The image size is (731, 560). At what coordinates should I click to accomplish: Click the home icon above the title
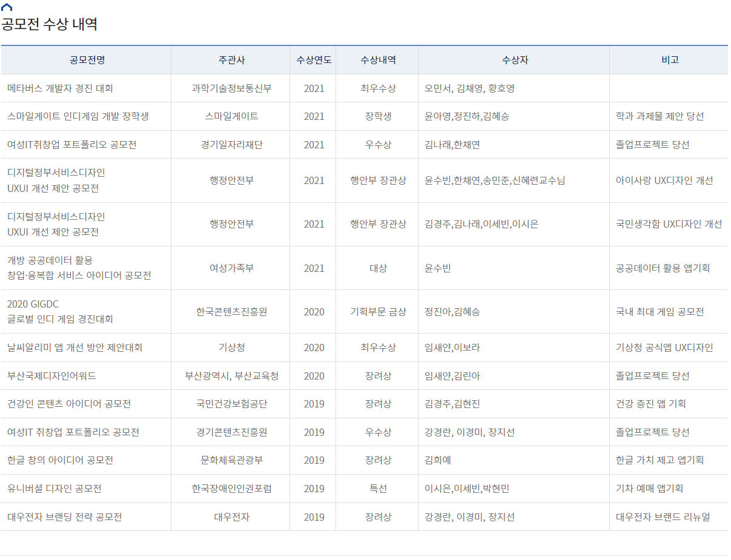tap(7, 7)
